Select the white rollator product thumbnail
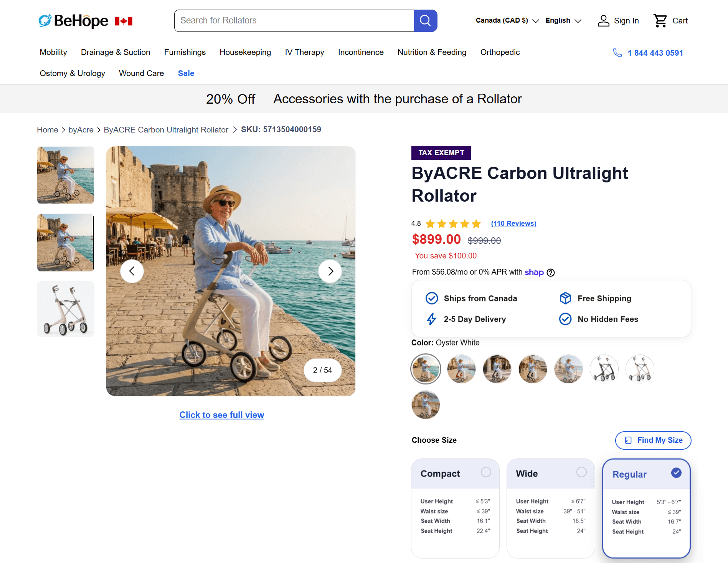 click(x=66, y=309)
